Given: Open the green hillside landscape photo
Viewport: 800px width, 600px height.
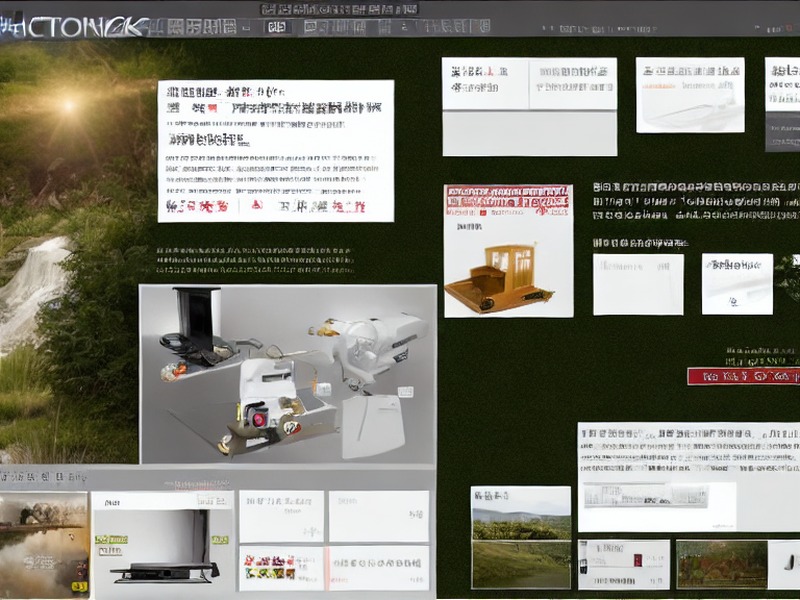Looking at the screenshot, I should pyautogui.click(x=521, y=537).
